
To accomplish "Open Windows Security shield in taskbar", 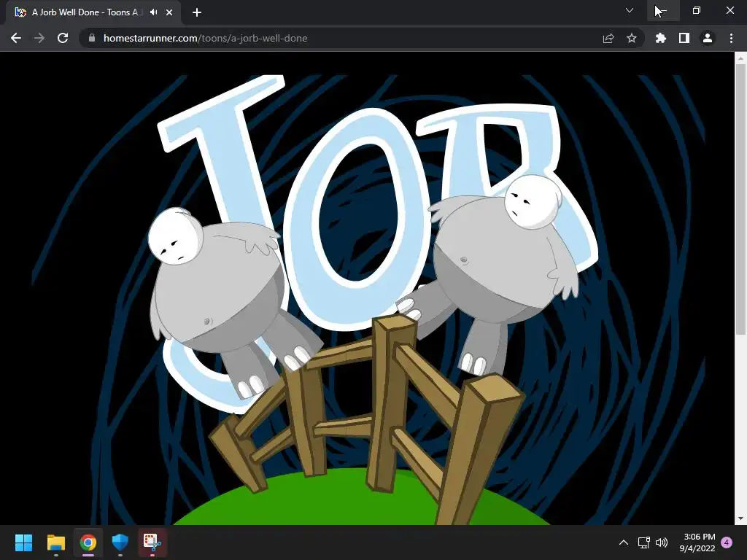I will pos(120,542).
